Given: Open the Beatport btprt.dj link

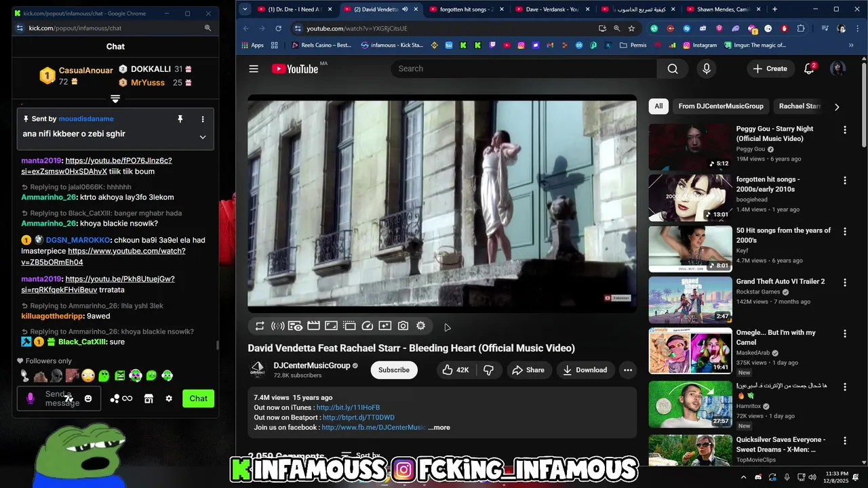Looking at the screenshot, I should pyautogui.click(x=358, y=418).
